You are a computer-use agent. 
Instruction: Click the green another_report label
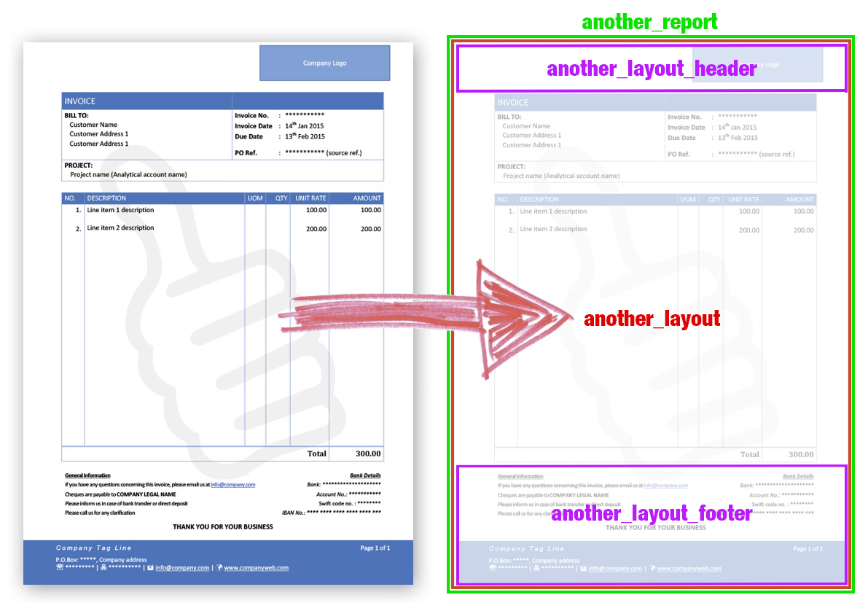tap(649, 22)
